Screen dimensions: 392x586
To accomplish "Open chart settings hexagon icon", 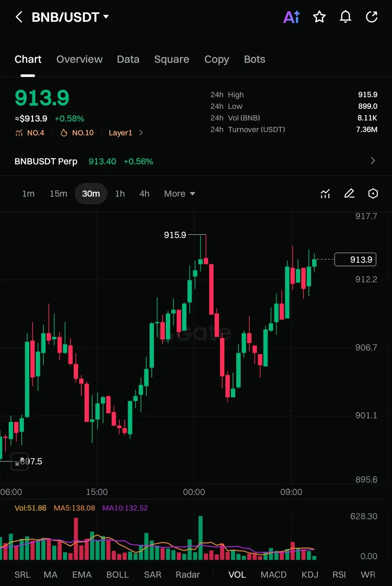I will [373, 193].
